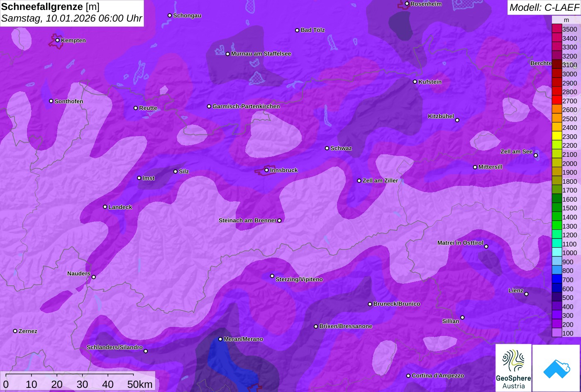The height and width of the screenshot is (392, 581).
Task: Select the Reutte map marker
Action: coord(135,108)
